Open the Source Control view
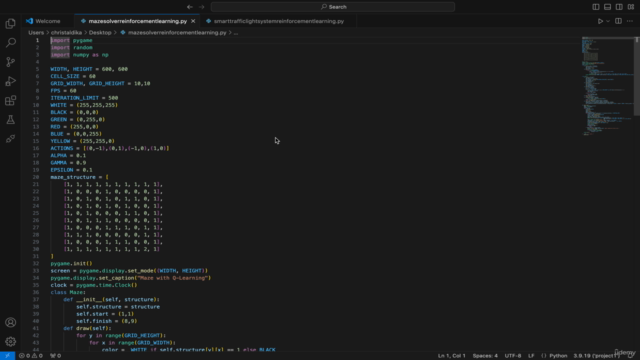The width and height of the screenshot is (640, 360). click(11, 62)
